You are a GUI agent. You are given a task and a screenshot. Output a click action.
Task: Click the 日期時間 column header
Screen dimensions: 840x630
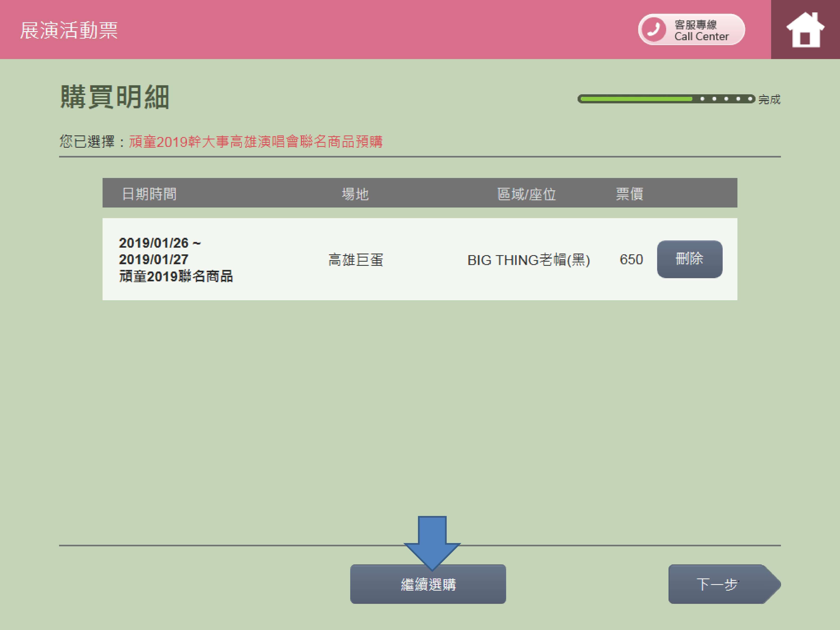click(x=149, y=194)
